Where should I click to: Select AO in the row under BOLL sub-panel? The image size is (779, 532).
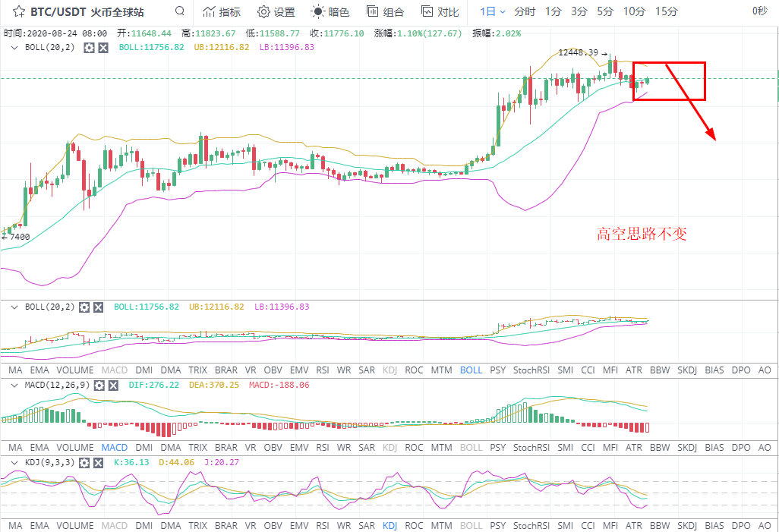[x=765, y=370]
